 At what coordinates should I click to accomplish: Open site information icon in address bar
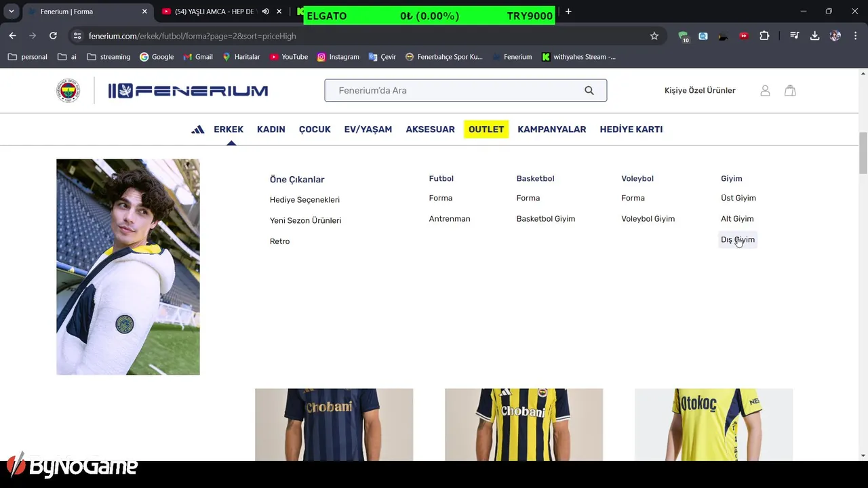(x=77, y=36)
